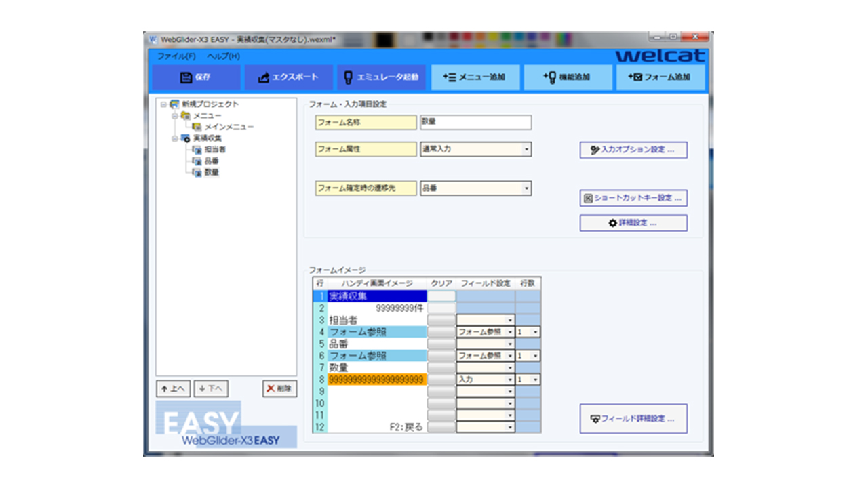Collapse the 実績収集 tree node
Viewport: 868px width, 488px height.
(174, 138)
